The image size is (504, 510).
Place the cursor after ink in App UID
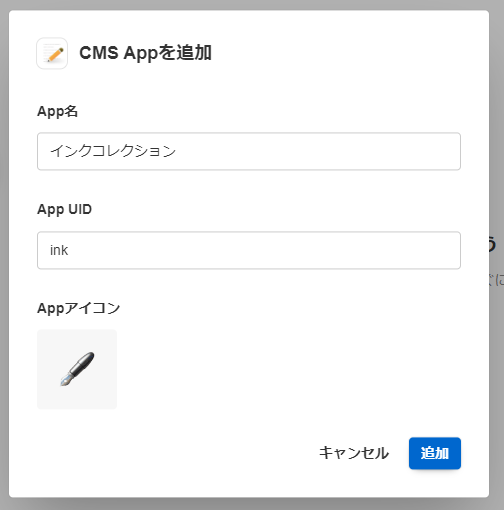[69, 250]
